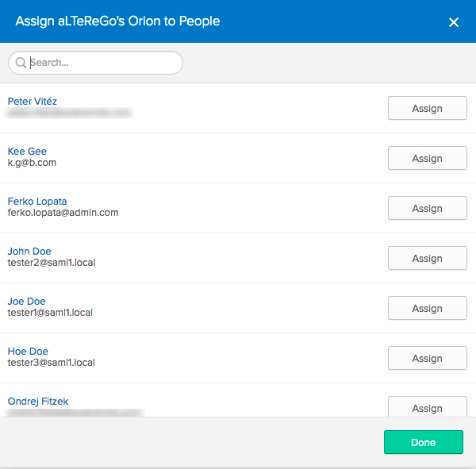
Task: Click the dialog title text
Action: (x=118, y=21)
